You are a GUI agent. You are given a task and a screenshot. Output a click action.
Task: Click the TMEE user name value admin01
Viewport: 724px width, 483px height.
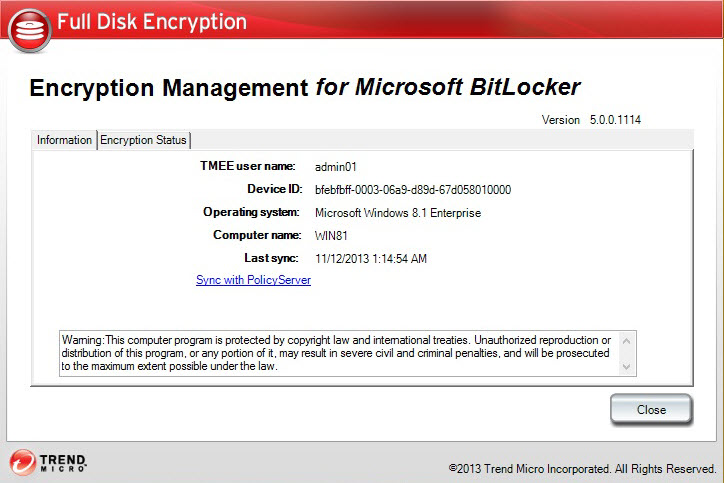click(x=336, y=166)
